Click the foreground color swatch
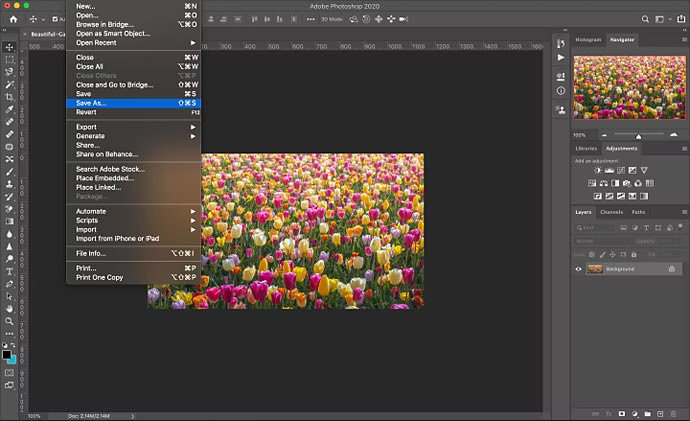The height and width of the screenshot is (421, 690). click(x=7, y=354)
